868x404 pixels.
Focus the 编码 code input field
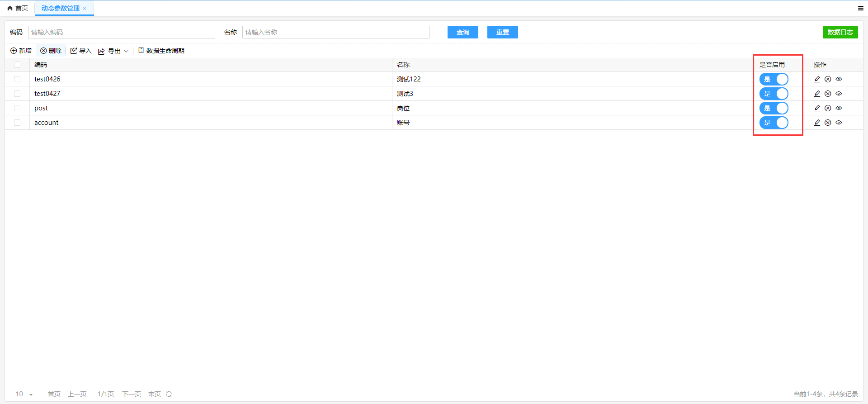(x=121, y=32)
